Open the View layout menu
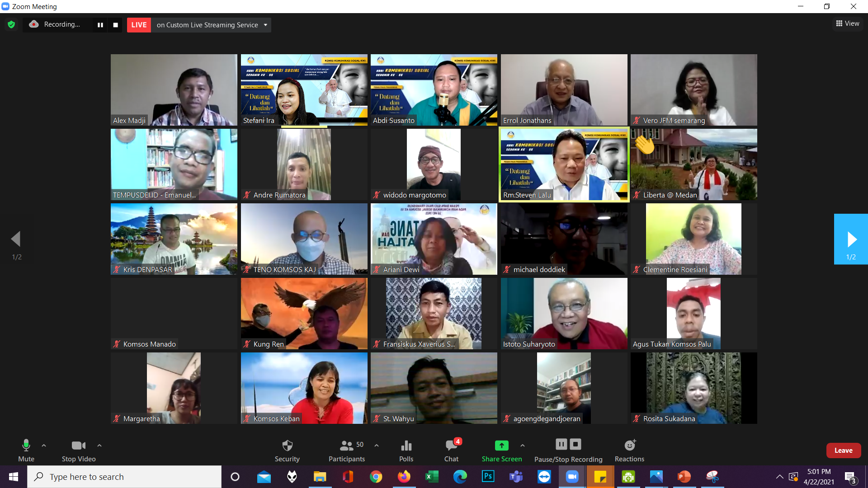The width and height of the screenshot is (868, 488). [x=847, y=23]
